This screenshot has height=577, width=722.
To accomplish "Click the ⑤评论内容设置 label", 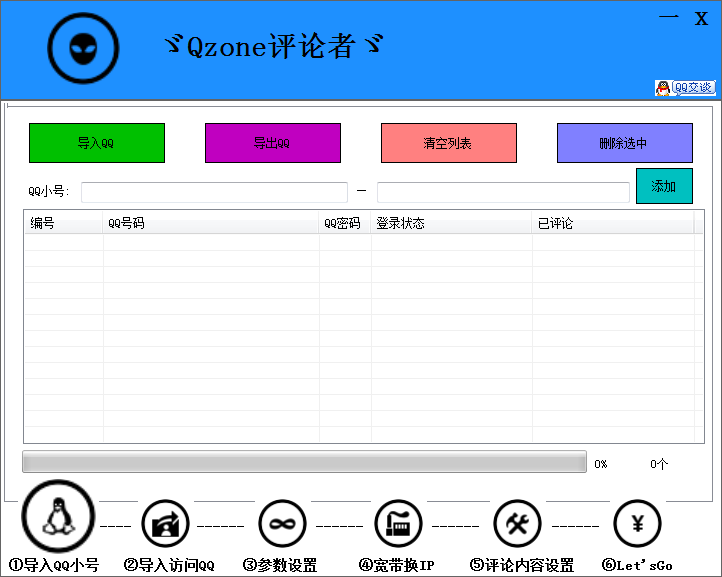I will [522, 565].
